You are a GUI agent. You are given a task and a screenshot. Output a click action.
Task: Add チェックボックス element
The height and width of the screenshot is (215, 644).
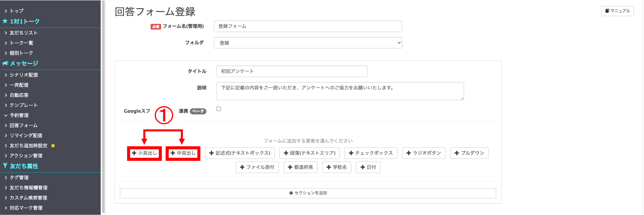[371, 153]
